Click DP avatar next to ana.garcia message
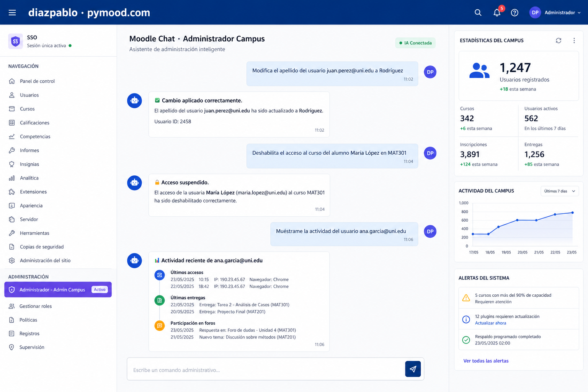This screenshot has width=588, height=392. [x=430, y=231]
